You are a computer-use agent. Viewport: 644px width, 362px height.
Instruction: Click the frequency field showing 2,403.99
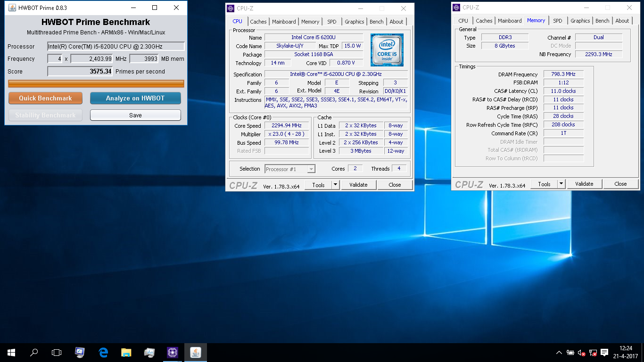(92, 58)
